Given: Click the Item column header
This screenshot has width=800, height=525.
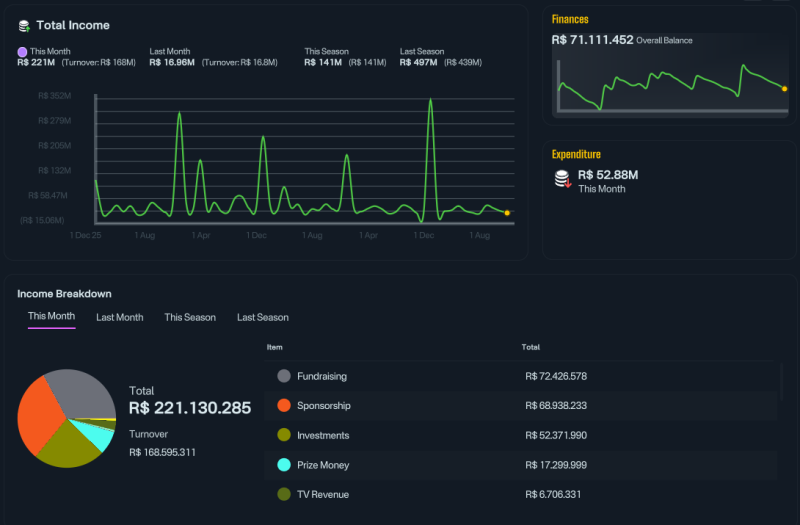Looking at the screenshot, I should click(x=274, y=347).
